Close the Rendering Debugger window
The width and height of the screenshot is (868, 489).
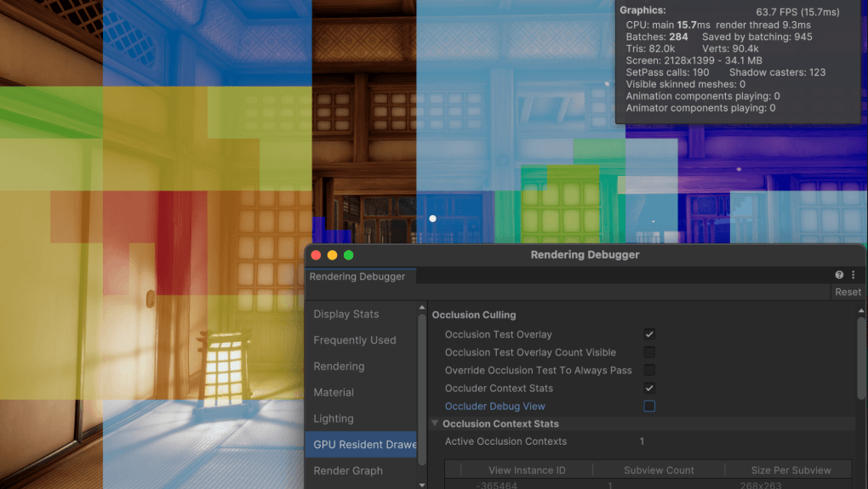[316, 255]
